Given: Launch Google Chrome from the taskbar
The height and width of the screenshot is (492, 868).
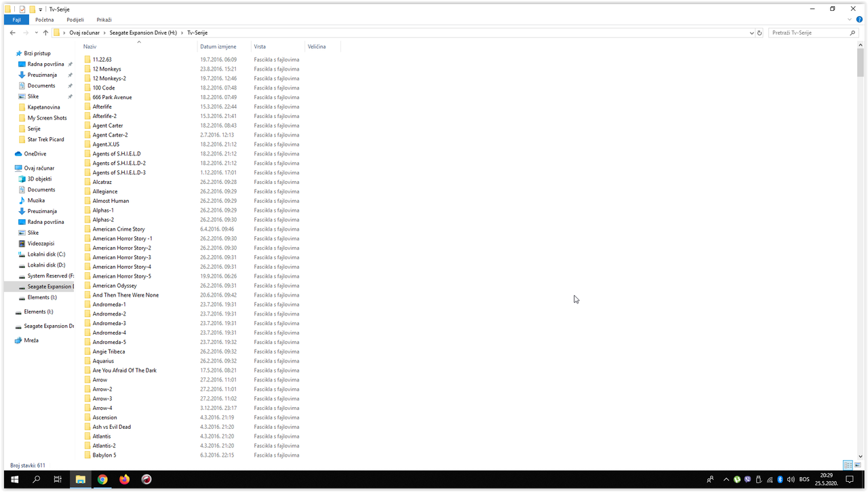Looking at the screenshot, I should (102, 479).
